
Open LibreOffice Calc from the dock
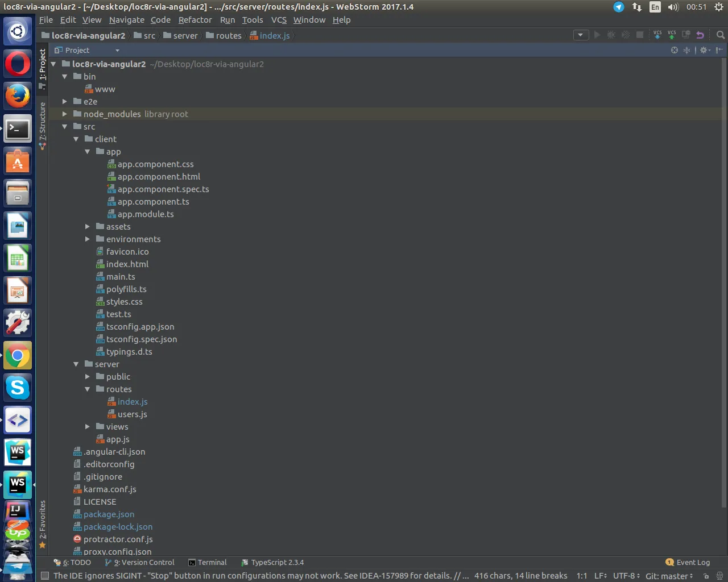coord(18,259)
